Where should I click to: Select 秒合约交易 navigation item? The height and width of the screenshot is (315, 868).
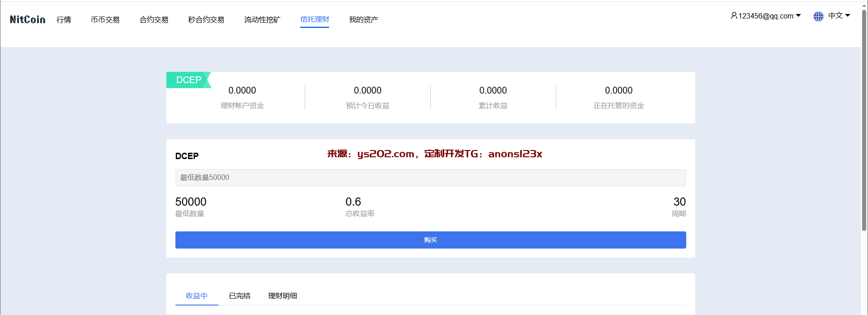(x=206, y=19)
